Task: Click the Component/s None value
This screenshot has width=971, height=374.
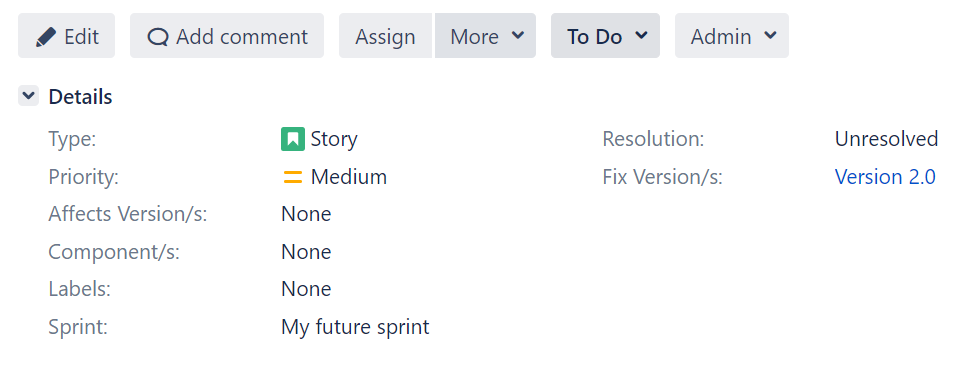Action: (306, 252)
